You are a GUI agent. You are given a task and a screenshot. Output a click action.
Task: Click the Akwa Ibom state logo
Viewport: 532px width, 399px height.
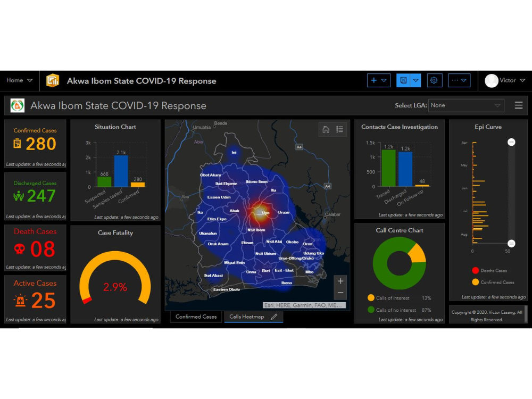pos(18,105)
